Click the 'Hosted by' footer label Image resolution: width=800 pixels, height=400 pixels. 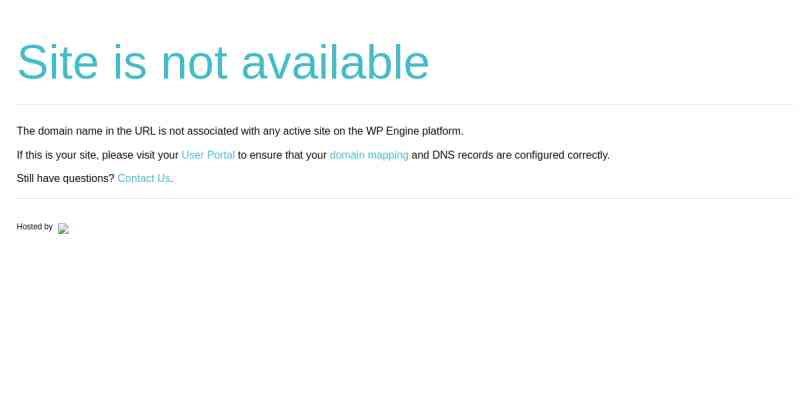click(x=35, y=227)
